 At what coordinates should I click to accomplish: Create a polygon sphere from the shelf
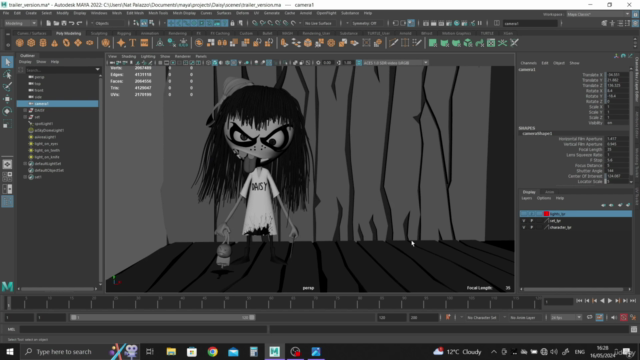click(19, 43)
